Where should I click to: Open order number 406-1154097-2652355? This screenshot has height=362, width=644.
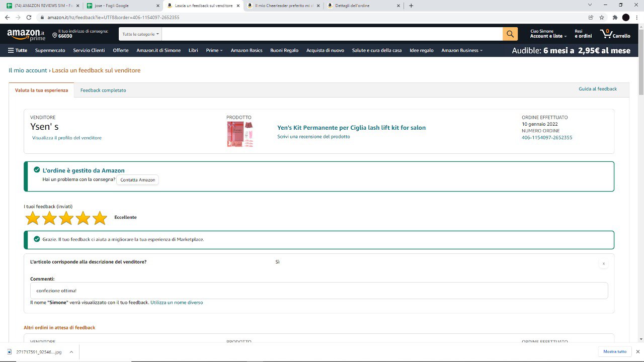(x=547, y=138)
